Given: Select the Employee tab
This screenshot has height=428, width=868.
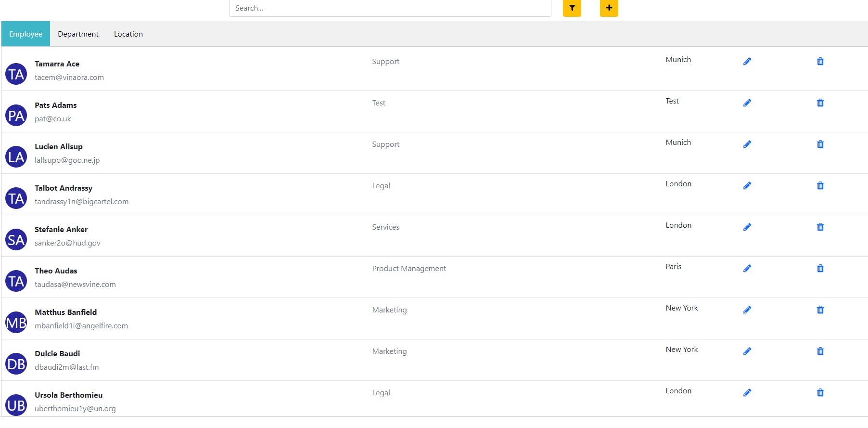Looking at the screenshot, I should click(26, 34).
